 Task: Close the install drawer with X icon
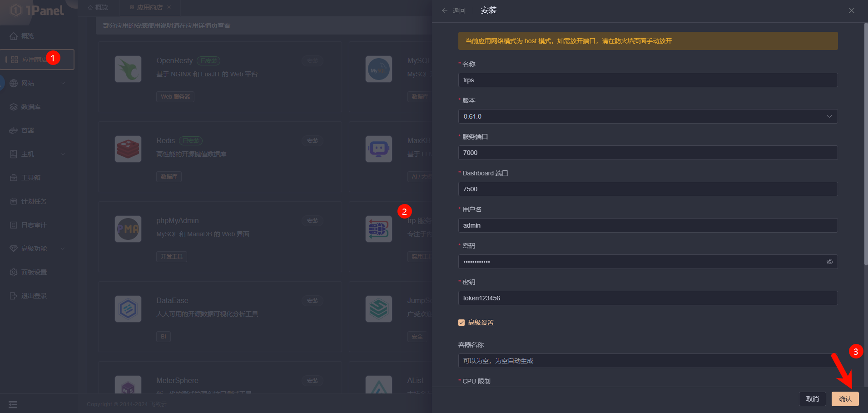[x=851, y=10]
